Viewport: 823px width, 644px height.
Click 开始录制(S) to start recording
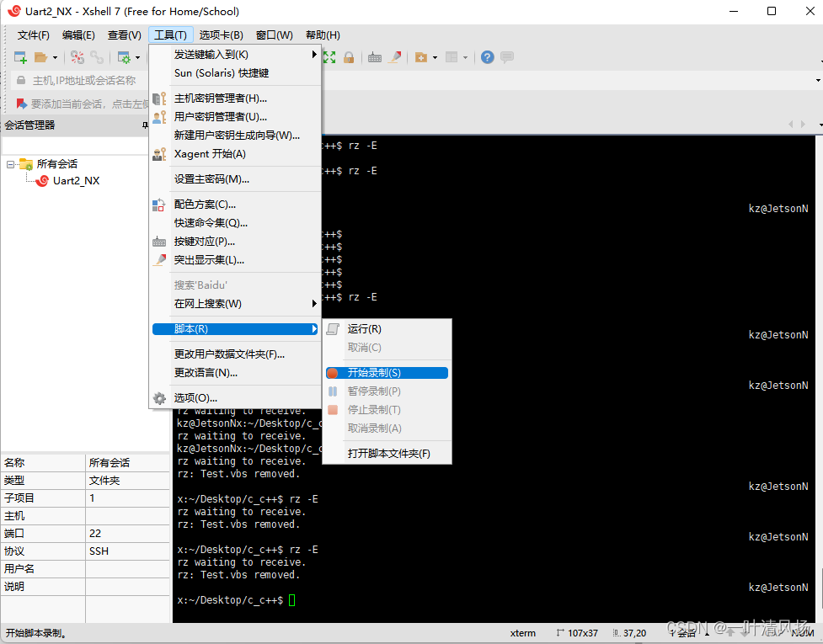pos(387,373)
